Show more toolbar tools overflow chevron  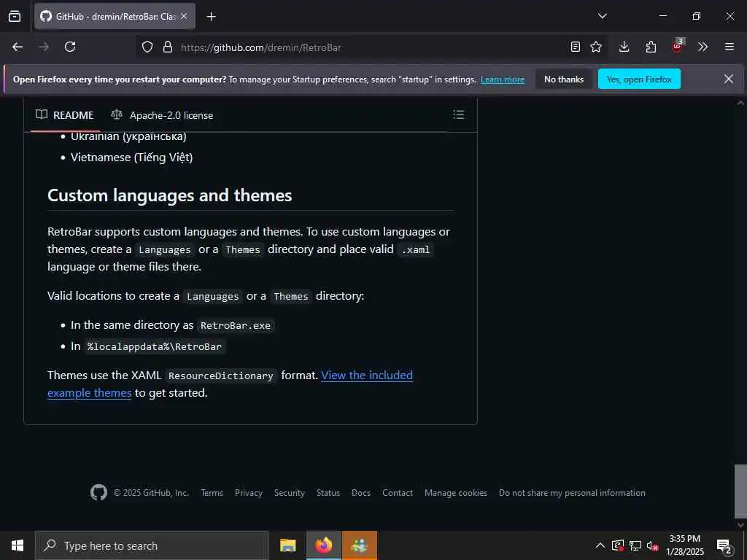703,47
